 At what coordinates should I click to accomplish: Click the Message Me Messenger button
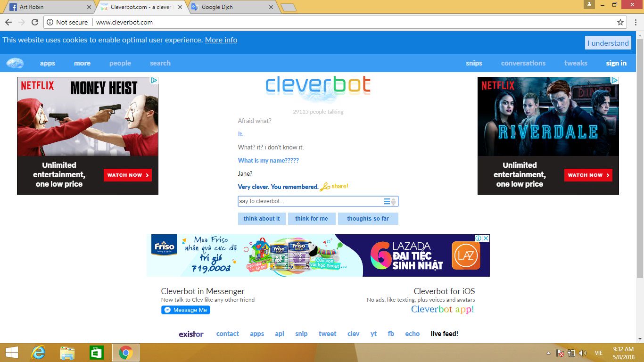[x=186, y=310]
